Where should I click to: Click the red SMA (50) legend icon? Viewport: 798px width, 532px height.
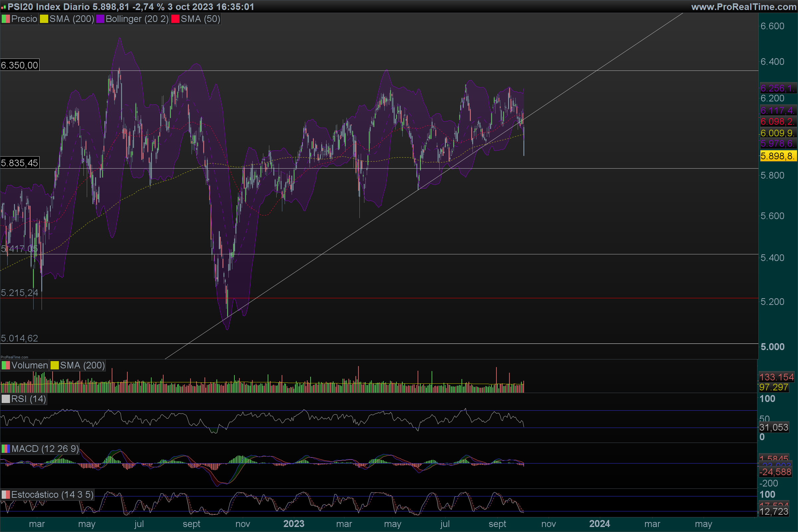tap(175, 19)
